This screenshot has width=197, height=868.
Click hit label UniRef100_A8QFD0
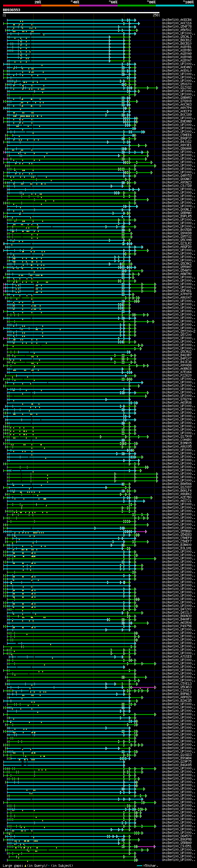(177, 247)
